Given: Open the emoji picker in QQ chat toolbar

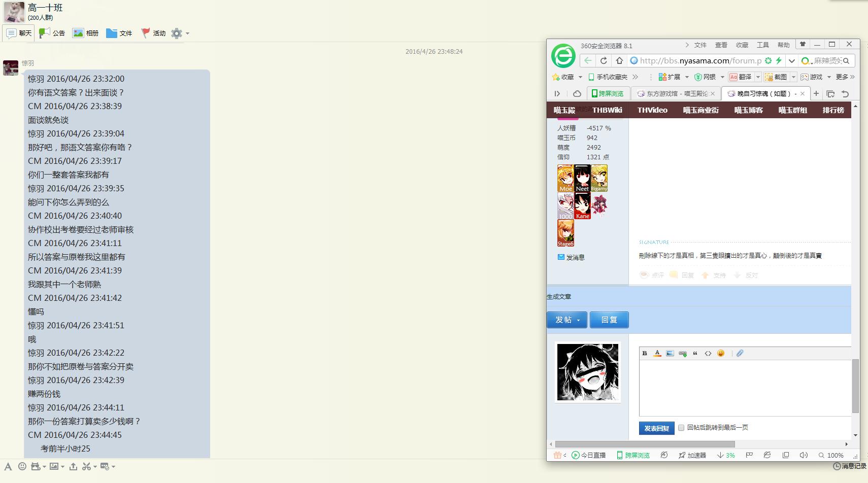Looking at the screenshot, I should coord(22,466).
